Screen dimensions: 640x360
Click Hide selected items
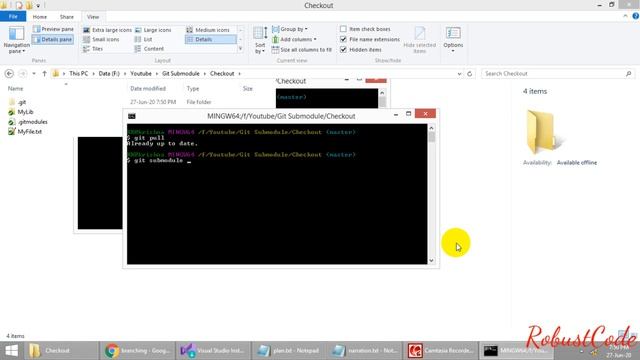(x=420, y=40)
